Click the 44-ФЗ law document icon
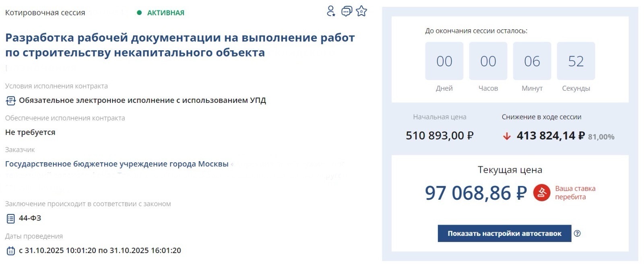 pyautogui.click(x=10, y=219)
